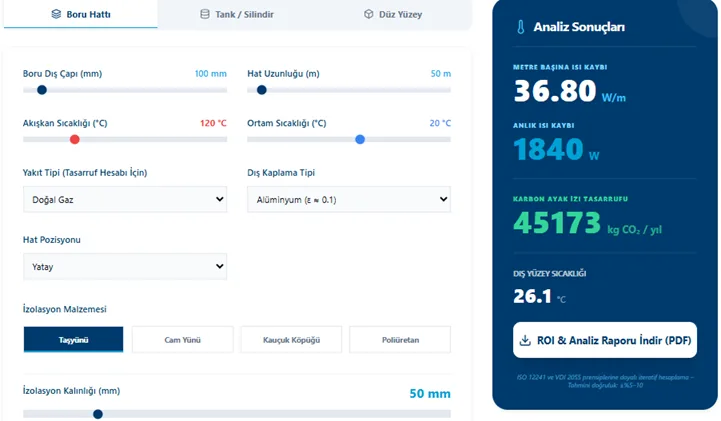
Task: Pick Kauçuk Köpüğü insulation option
Action: point(291,340)
